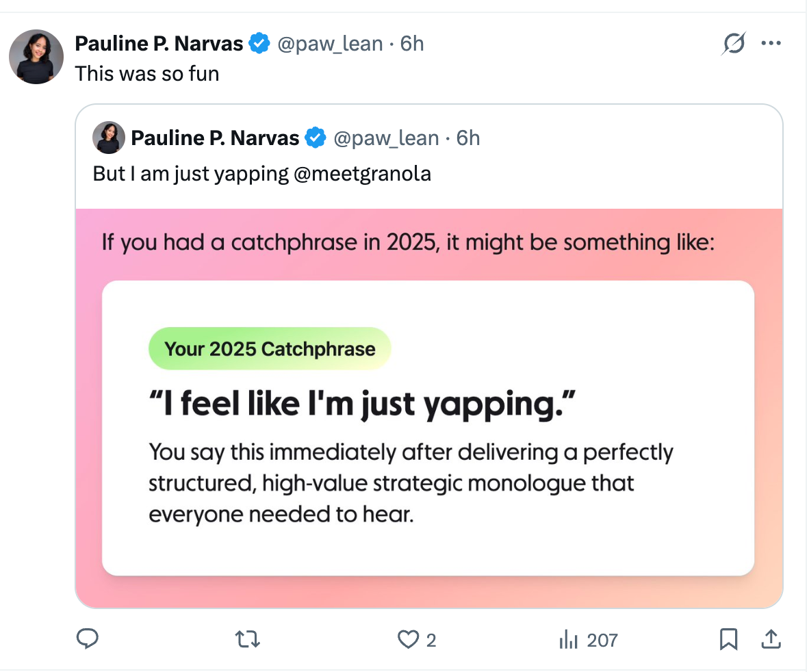Screen dimensions: 809x672
Task: Share the post via upload icon
Action: tap(771, 639)
